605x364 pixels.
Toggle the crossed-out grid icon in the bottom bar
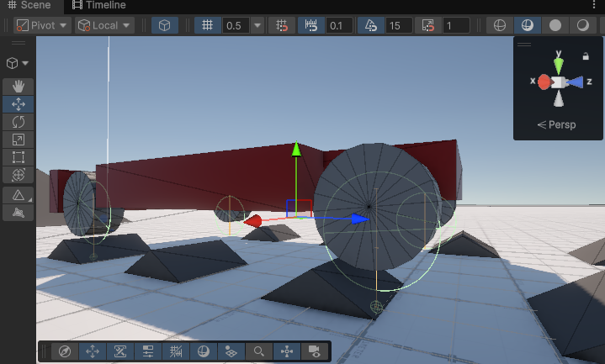pos(176,351)
